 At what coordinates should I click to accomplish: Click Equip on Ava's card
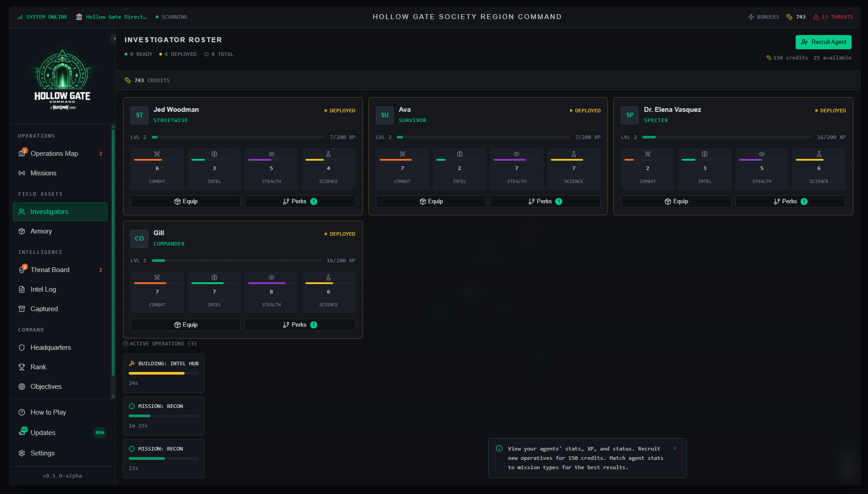pyautogui.click(x=431, y=202)
